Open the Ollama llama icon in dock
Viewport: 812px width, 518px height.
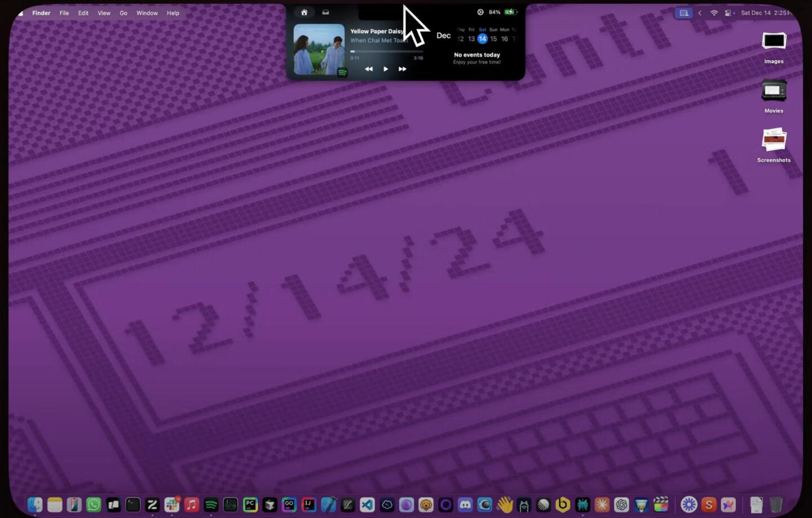pos(524,504)
